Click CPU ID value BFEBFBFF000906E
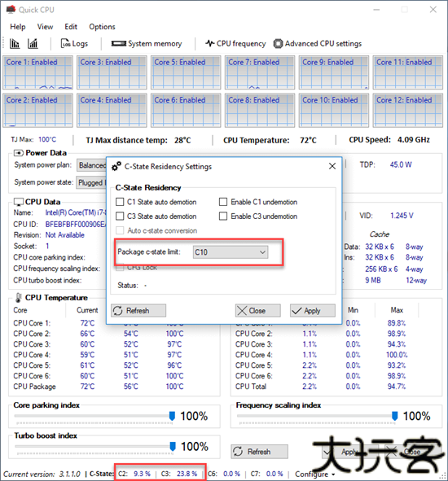 pyautogui.click(x=76, y=225)
